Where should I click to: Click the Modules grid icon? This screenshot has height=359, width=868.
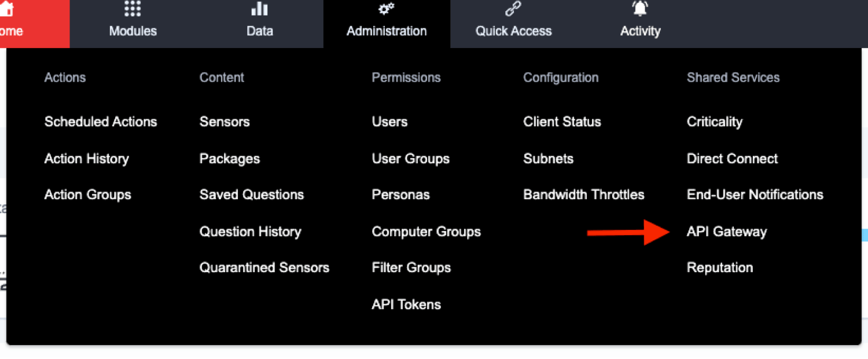pos(133,9)
